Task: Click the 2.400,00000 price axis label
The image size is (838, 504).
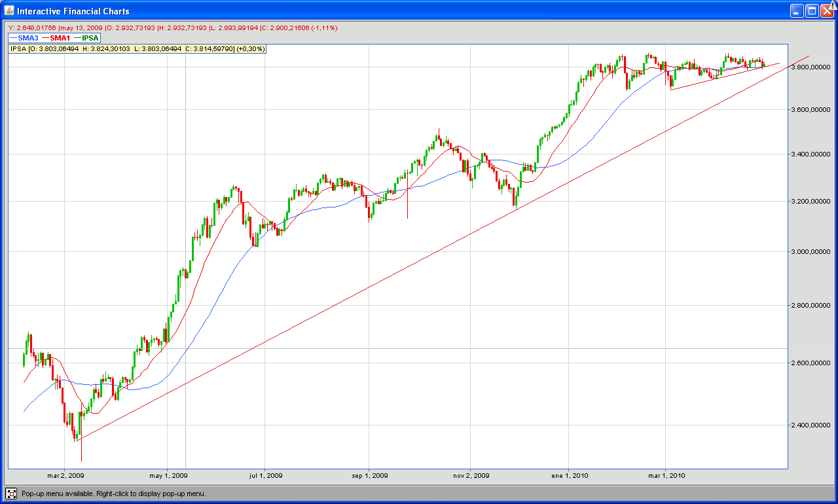Action: 811,425
